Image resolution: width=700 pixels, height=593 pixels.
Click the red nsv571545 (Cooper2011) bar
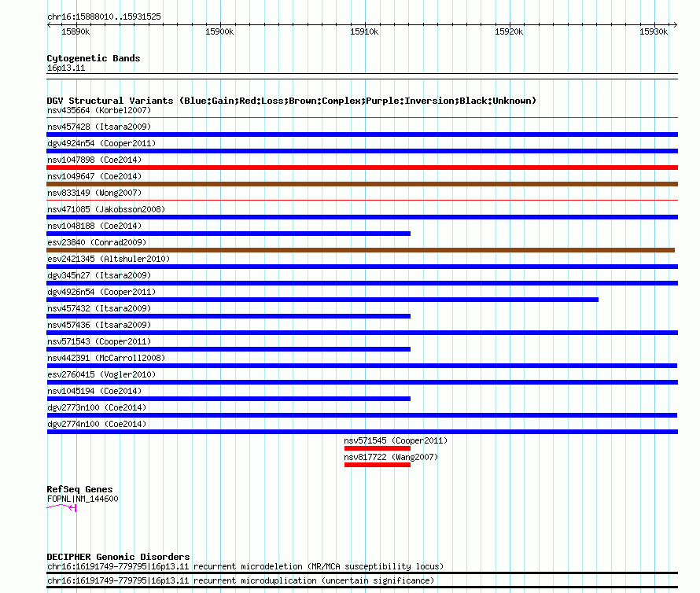click(x=378, y=448)
